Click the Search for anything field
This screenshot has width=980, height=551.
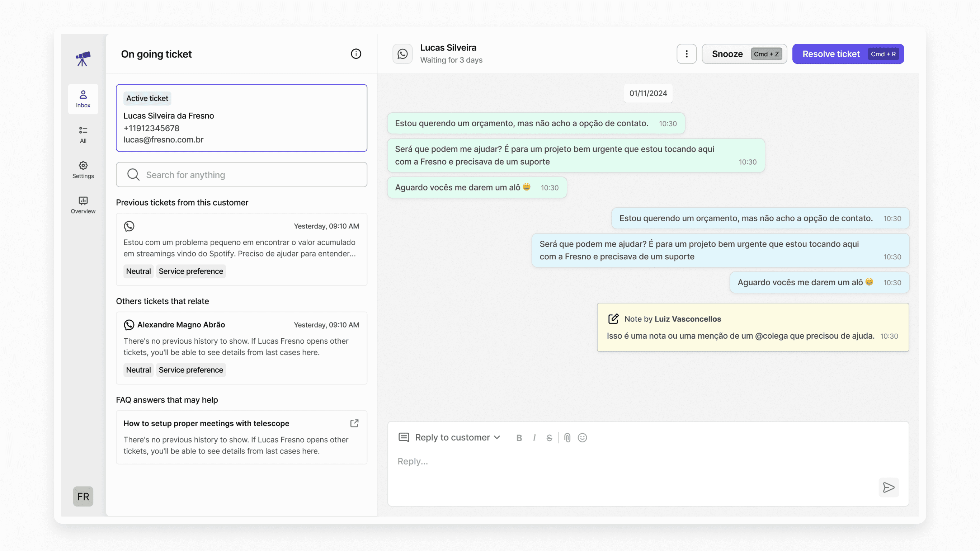coord(241,175)
